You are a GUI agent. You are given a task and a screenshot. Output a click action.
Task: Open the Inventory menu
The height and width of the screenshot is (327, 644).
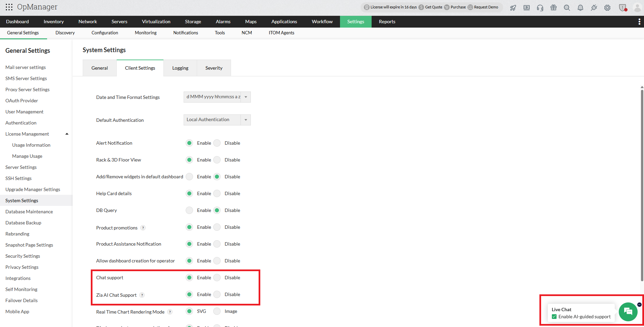53,22
